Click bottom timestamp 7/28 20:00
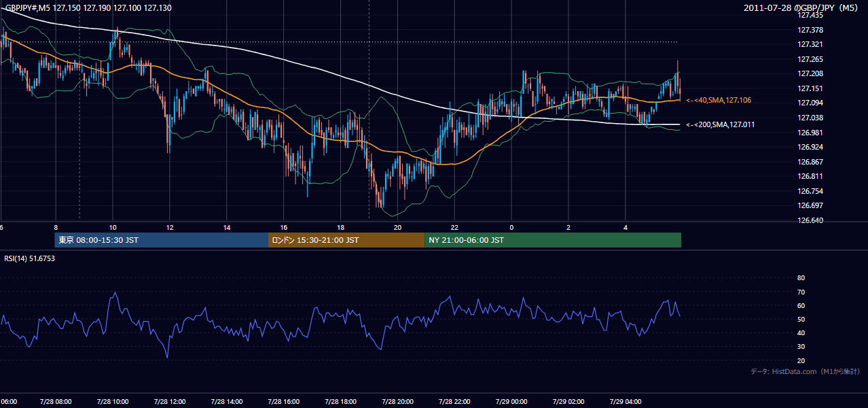868x408 pixels. (x=398, y=401)
